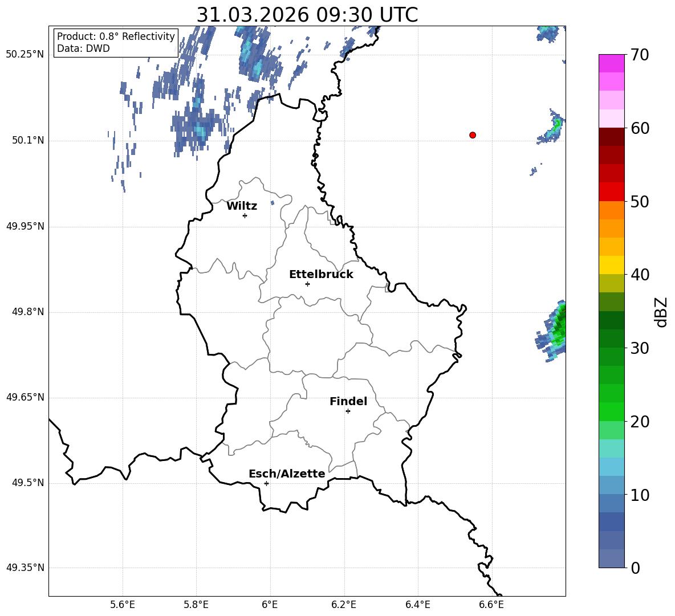Click the 60 value on colorbar

[639, 128]
